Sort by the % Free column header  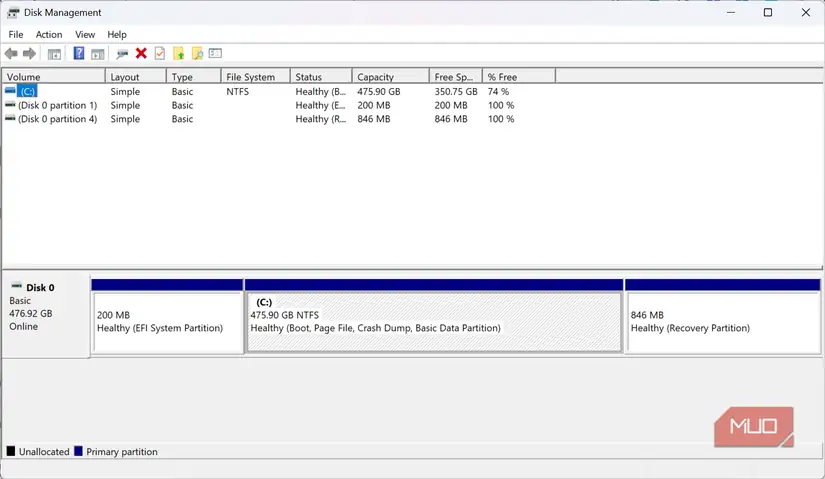coord(519,77)
